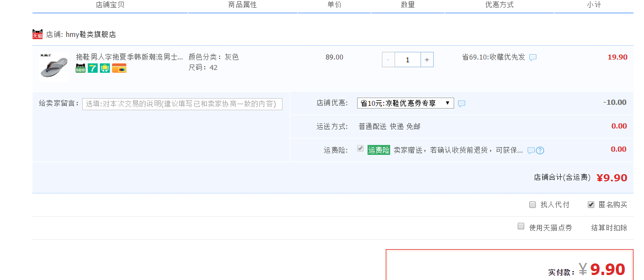Click the 卖家赠送 insurance description text
This screenshot has width=644, height=280.
pos(459,150)
